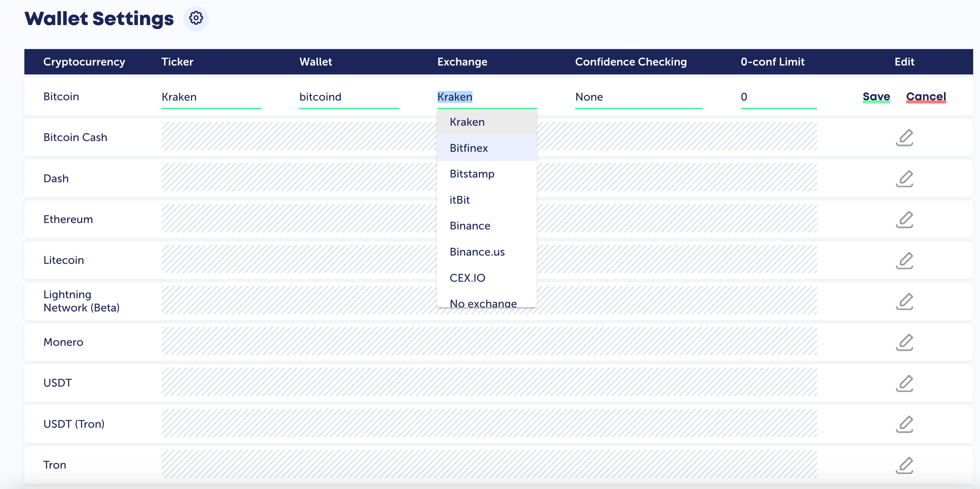
Task: Click the Monero edit icon
Action: click(x=904, y=342)
